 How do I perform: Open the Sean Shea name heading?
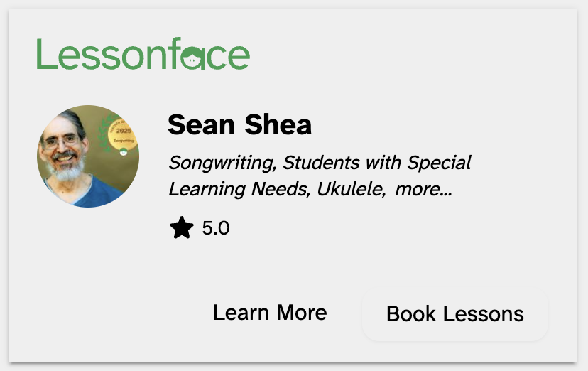click(239, 125)
